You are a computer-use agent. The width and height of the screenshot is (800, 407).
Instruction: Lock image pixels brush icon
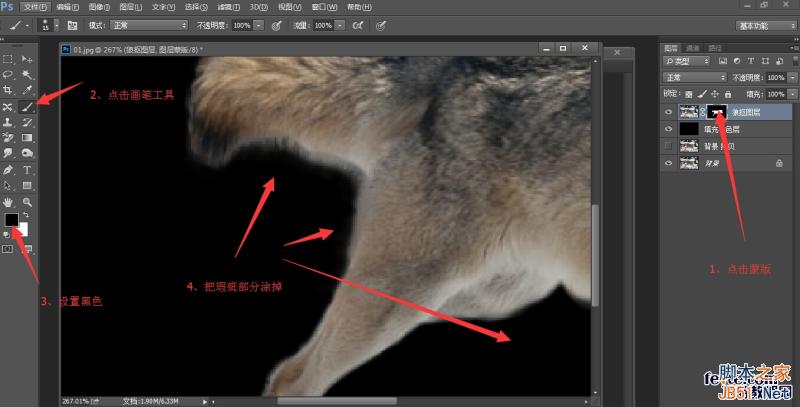702,94
